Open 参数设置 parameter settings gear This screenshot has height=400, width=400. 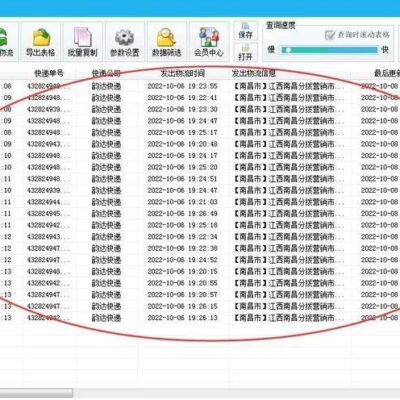tap(125, 42)
